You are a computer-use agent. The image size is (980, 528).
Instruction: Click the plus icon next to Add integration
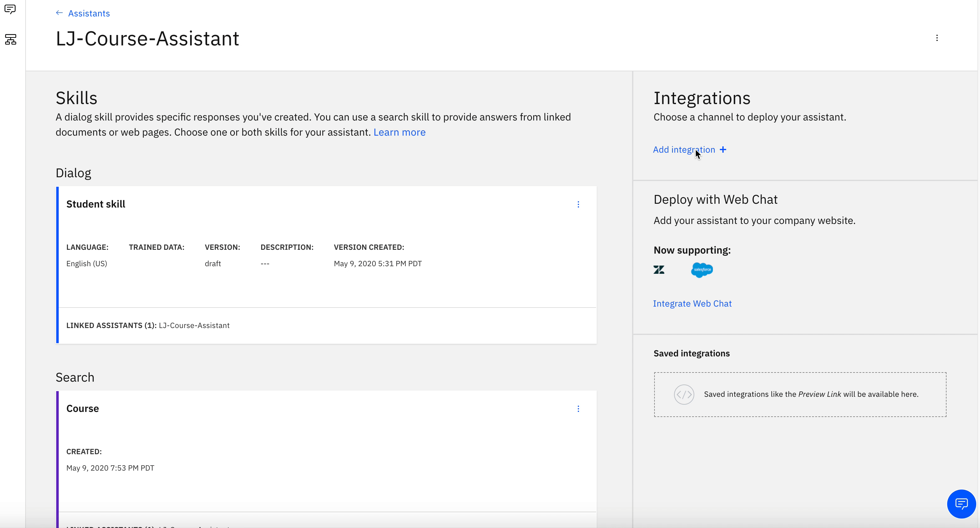(x=723, y=150)
